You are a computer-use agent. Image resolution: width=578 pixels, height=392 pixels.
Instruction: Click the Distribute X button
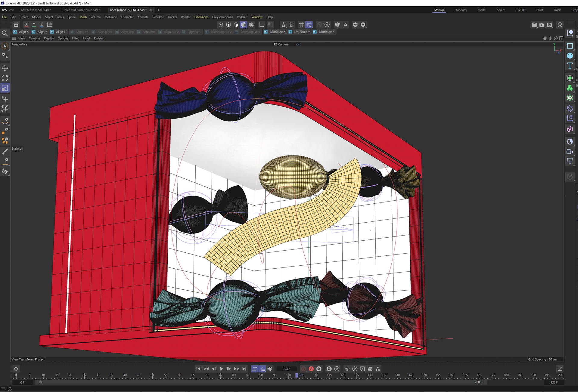point(275,32)
